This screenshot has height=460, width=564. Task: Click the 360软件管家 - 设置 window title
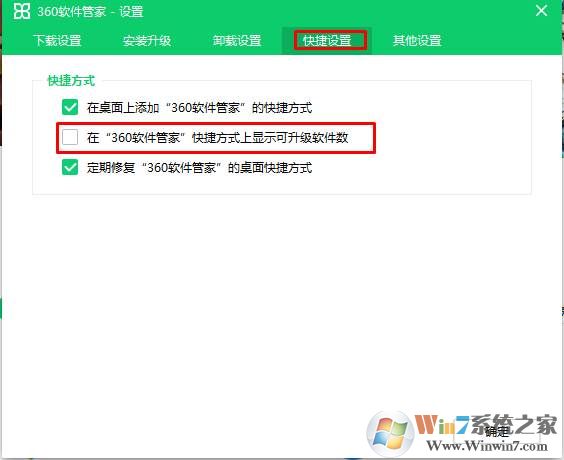pyautogui.click(x=90, y=12)
